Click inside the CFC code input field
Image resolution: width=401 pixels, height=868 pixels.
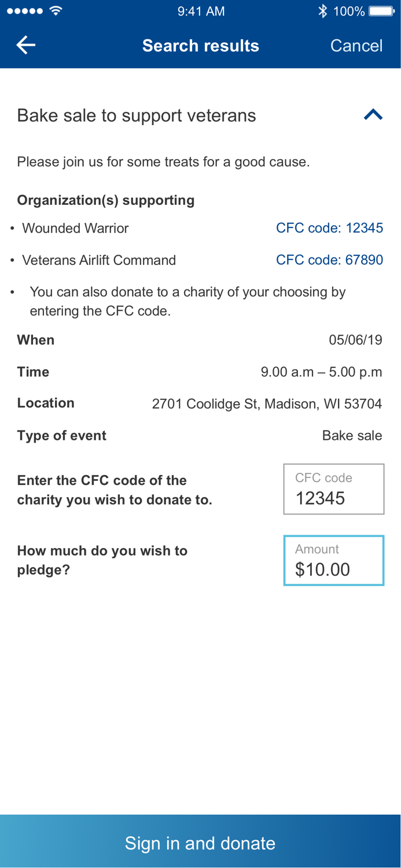pyautogui.click(x=334, y=489)
